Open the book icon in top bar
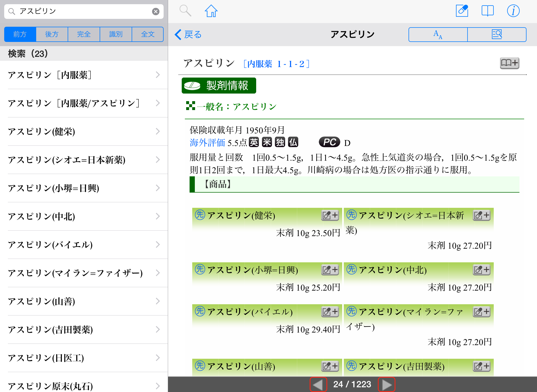This screenshot has width=537, height=392. 487,11
